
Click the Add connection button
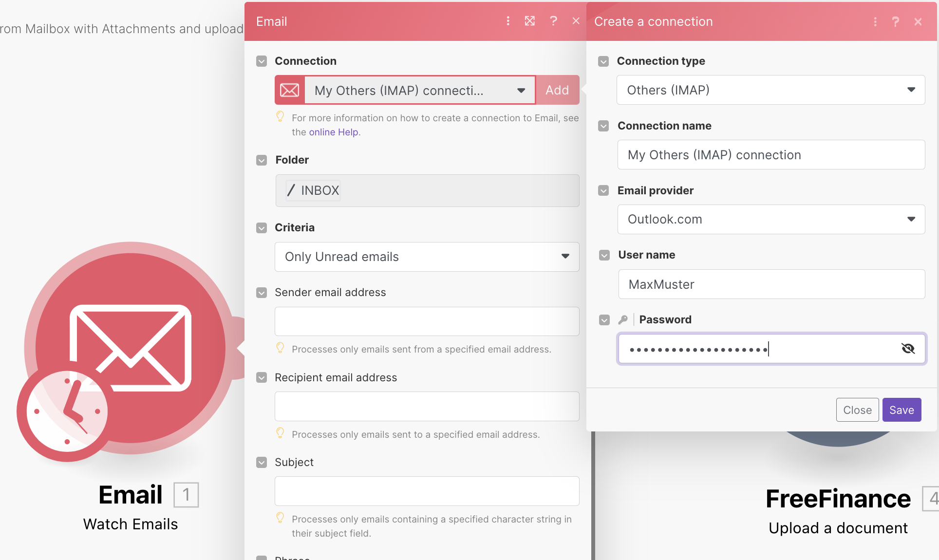point(557,90)
